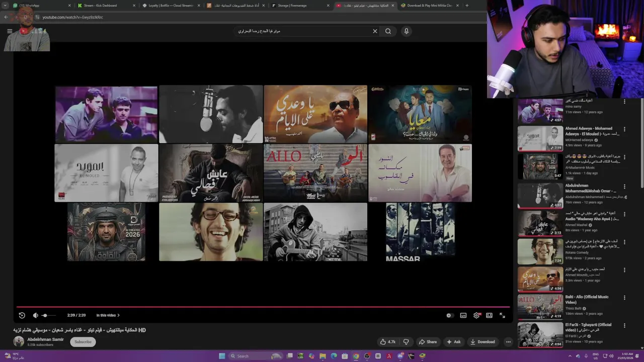The image size is (644, 362).
Task: Open the yellow 'ALLO' endscreen suggestion
Action: click(315, 173)
